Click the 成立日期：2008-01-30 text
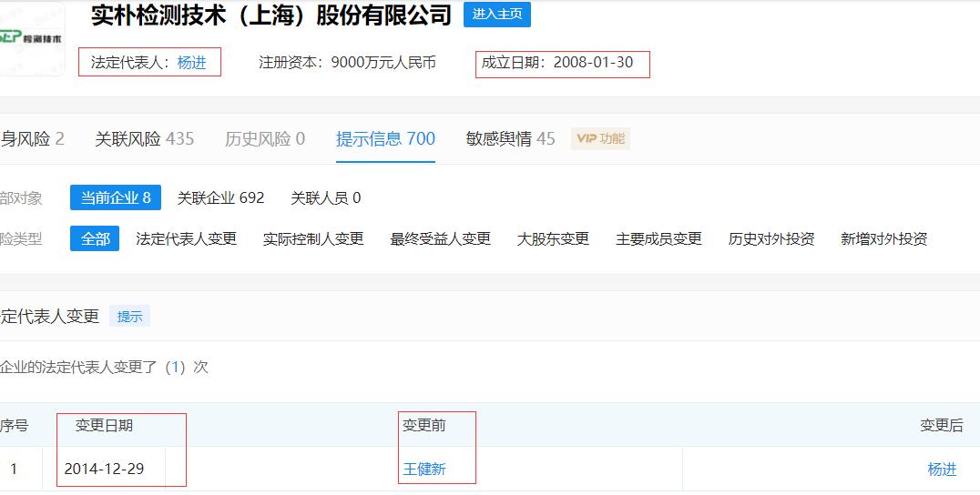This screenshot has width=980, height=495. coord(556,63)
